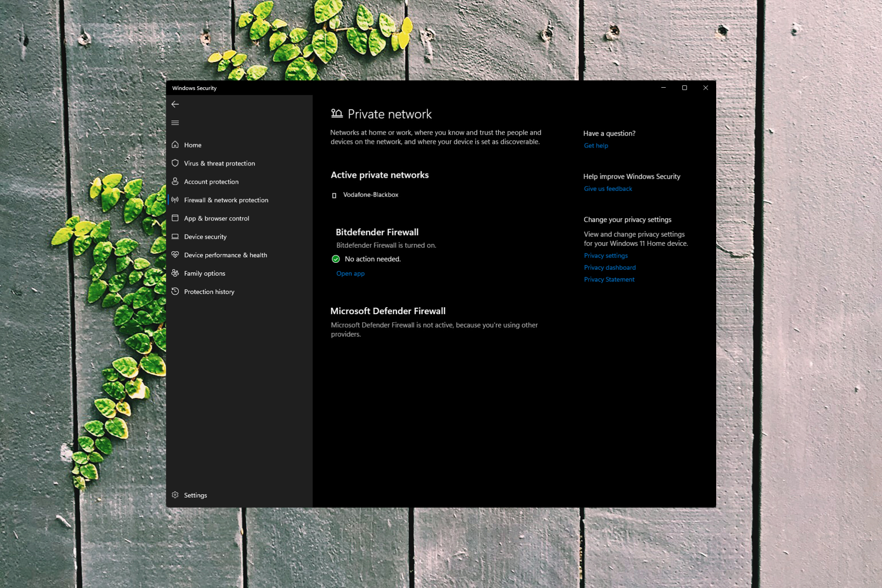
Task: Open Protection history from sidebar
Action: click(x=209, y=292)
